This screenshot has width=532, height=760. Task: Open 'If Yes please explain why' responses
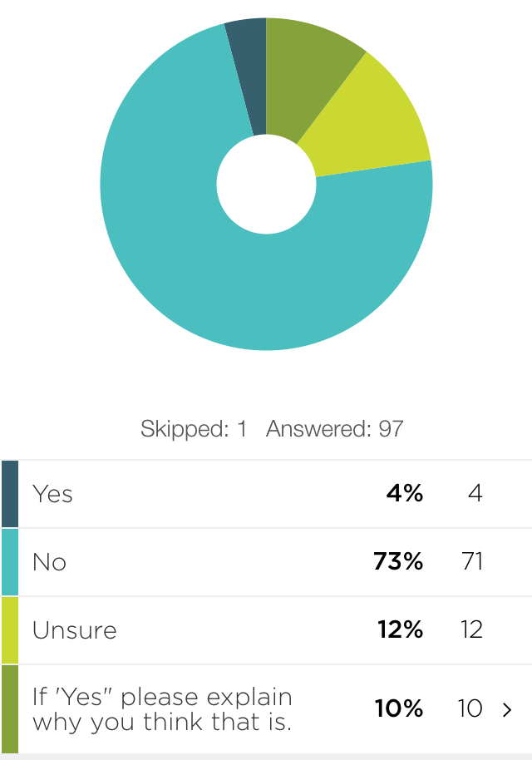point(162,709)
